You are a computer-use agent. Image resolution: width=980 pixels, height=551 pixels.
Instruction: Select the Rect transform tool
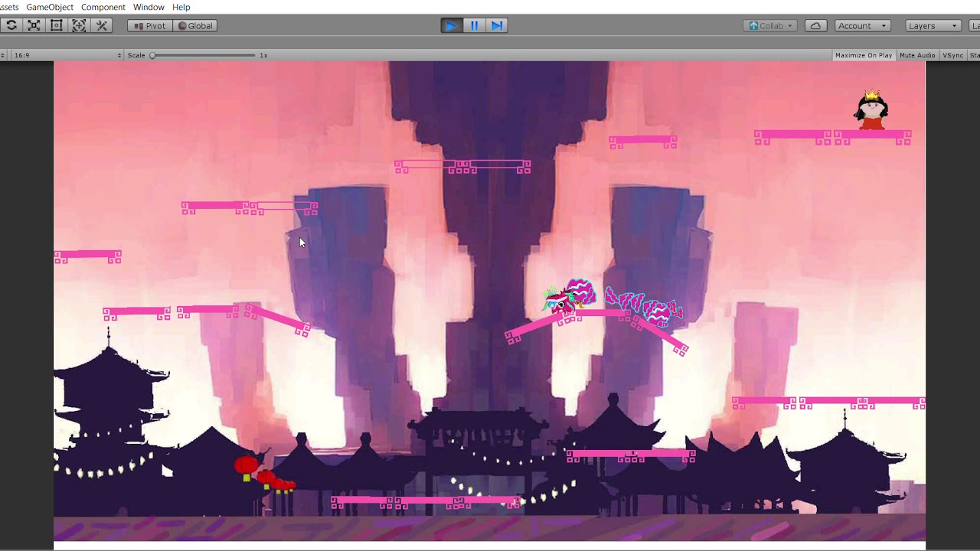coord(56,25)
